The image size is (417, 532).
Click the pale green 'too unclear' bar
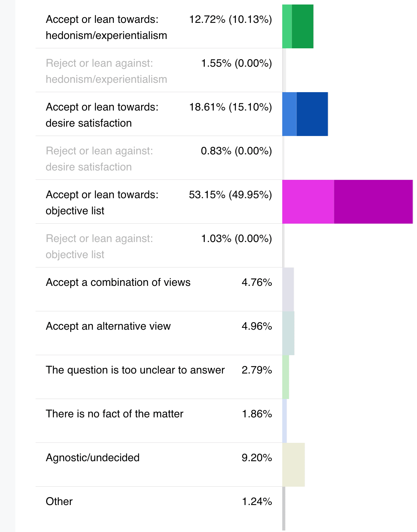pos(286,377)
